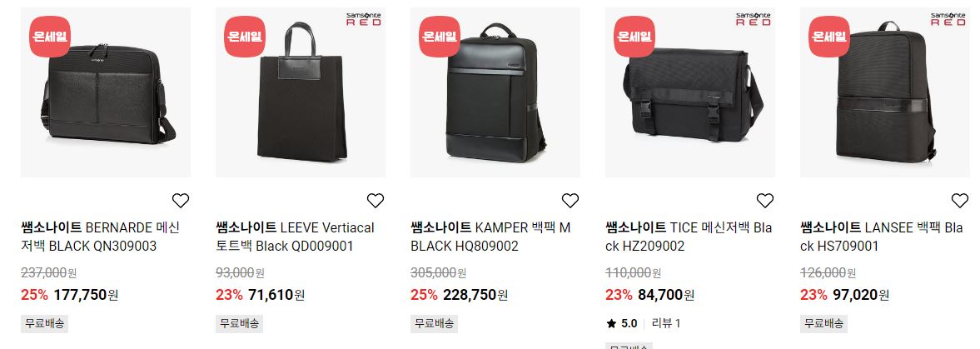Image resolution: width=980 pixels, height=349 pixels.
Task: Toggle wishlist heart for LEEVE tote bag
Action: coord(375,201)
